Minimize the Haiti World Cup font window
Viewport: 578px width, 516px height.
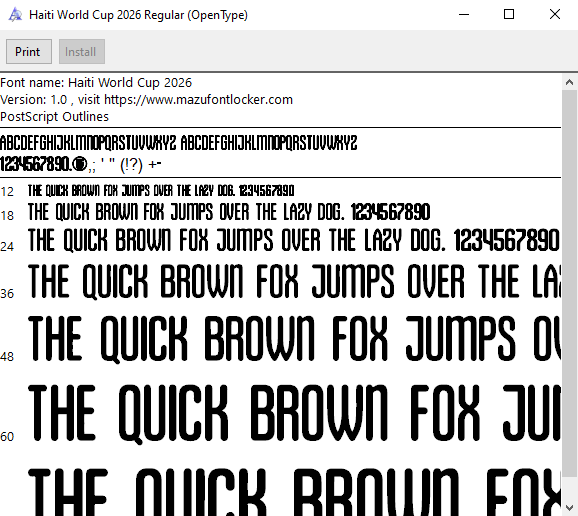(464, 15)
